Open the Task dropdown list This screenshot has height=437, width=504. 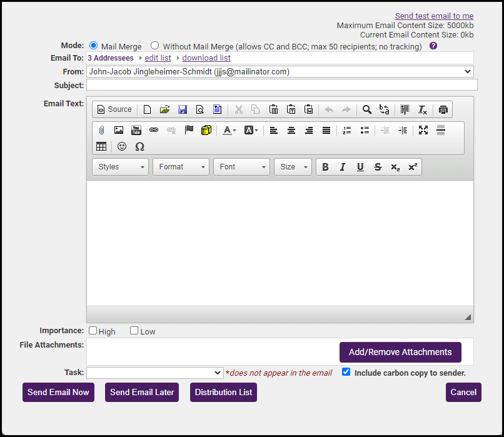pos(154,373)
